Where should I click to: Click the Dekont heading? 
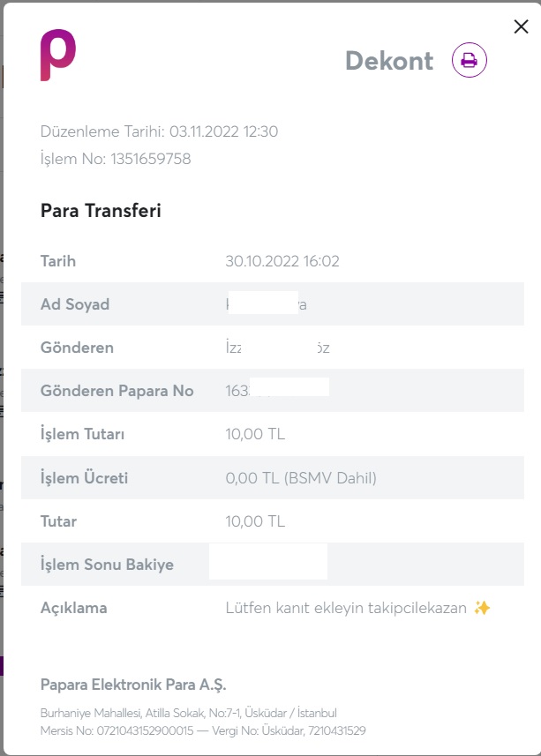[x=389, y=61]
